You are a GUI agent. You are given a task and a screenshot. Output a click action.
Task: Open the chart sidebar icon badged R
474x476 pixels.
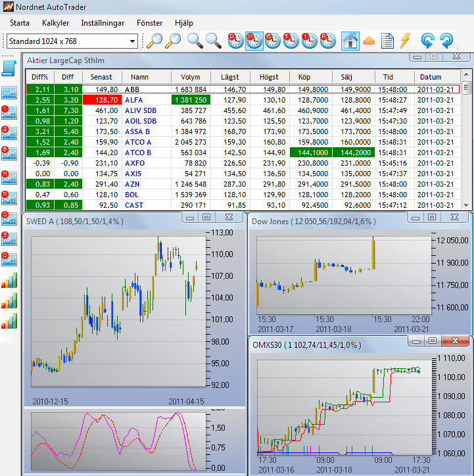9,198
